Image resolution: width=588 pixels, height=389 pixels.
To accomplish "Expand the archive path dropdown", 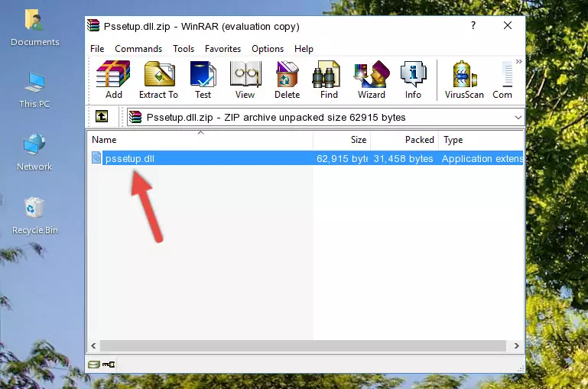I will pos(518,117).
